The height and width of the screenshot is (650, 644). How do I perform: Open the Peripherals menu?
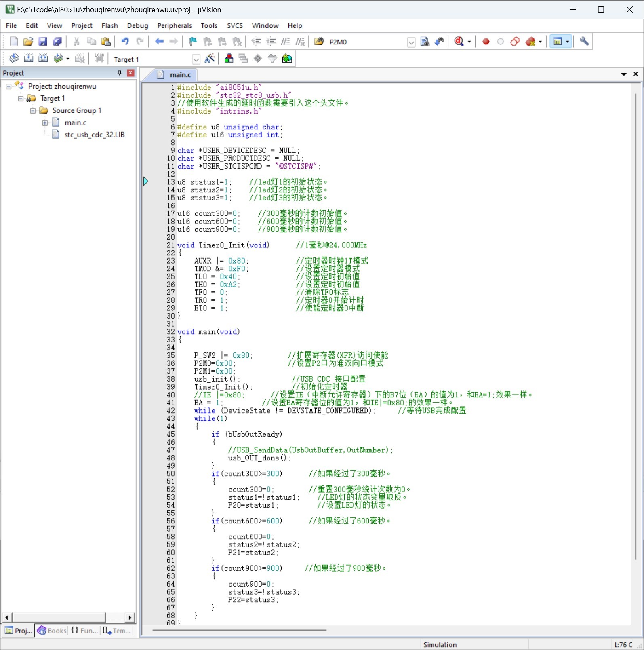pos(175,25)
